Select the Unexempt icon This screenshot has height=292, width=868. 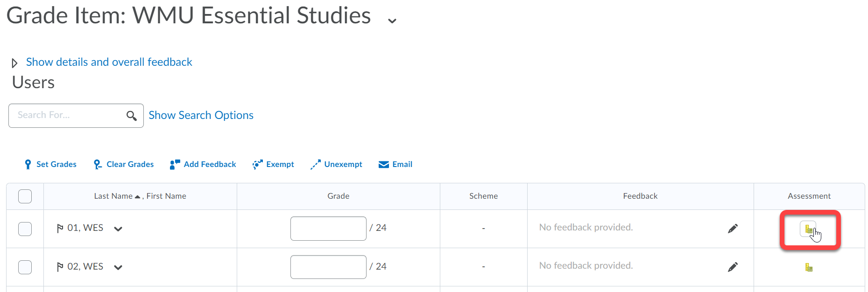pos(316,164)
